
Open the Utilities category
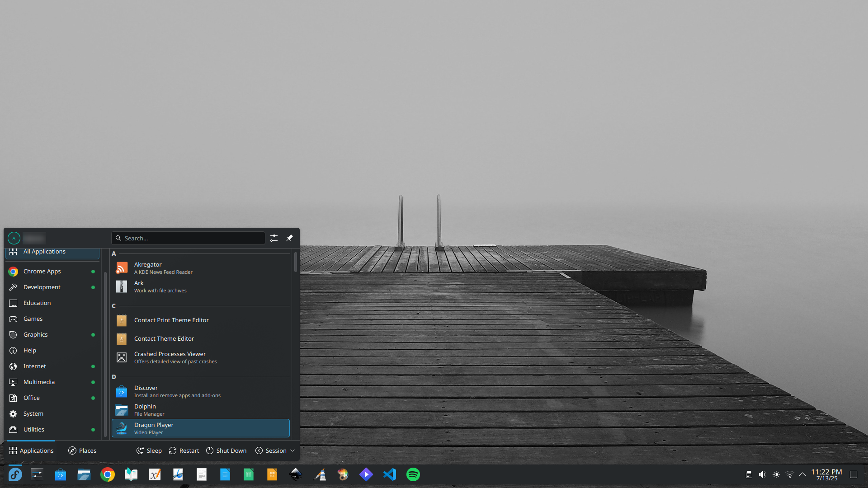pos(52,430)
